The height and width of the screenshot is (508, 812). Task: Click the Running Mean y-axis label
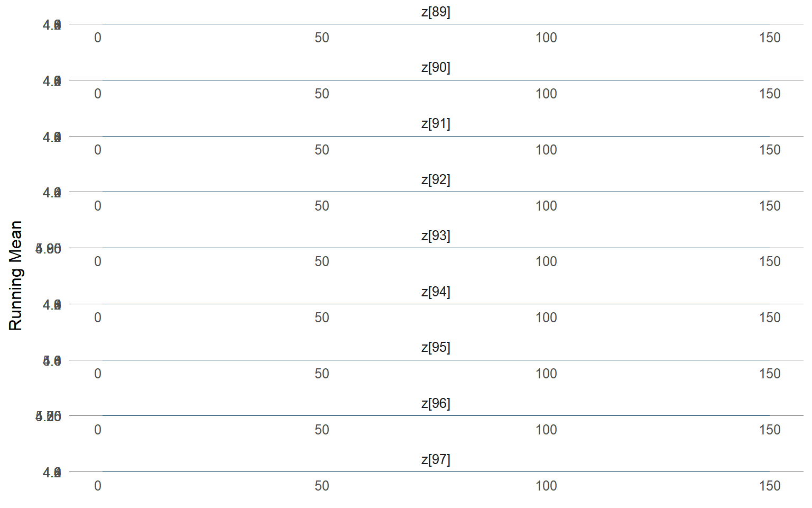[x=16, y=275]
